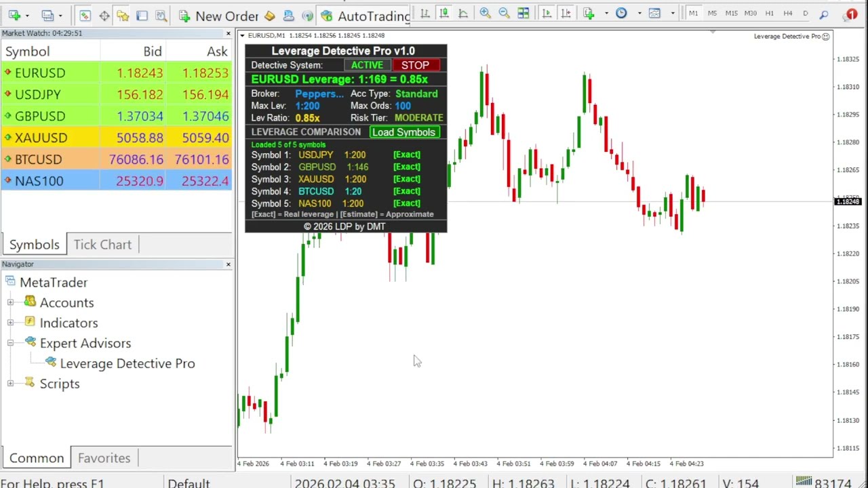The height and width of the screenshot is (488, 868).
Task: Open the New Chart toolbar icon
Action: (14, 15)
